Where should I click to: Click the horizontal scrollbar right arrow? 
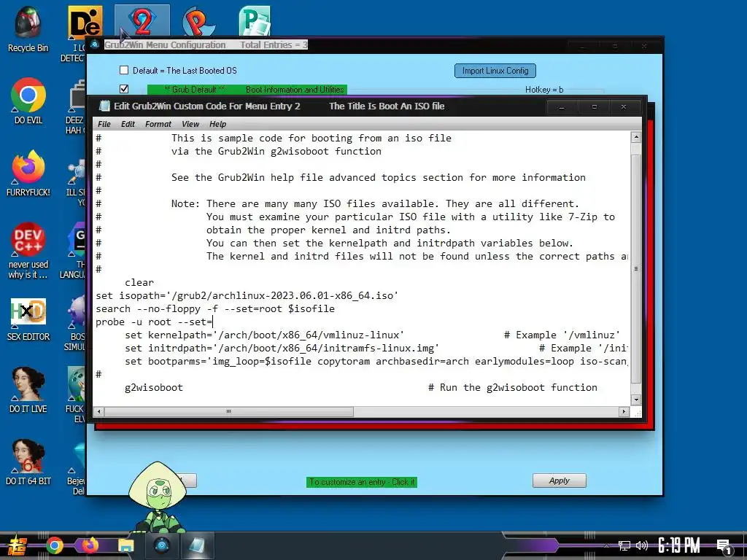pos(624,411)
